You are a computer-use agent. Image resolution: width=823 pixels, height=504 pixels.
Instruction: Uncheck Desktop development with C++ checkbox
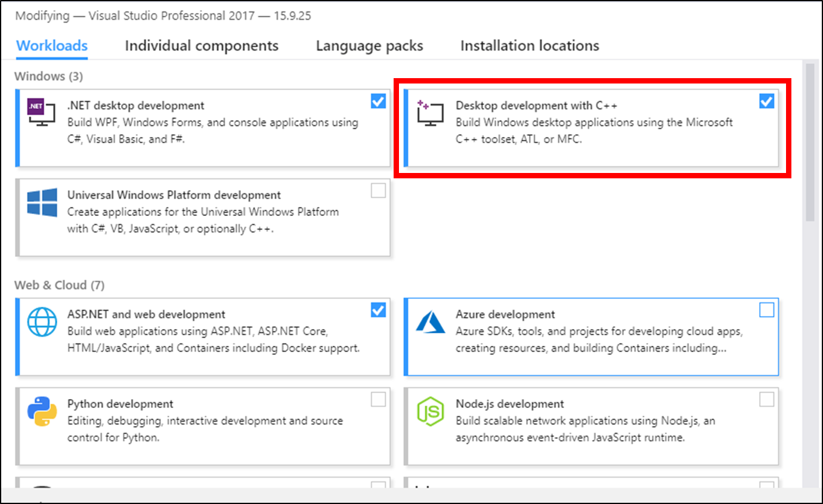point(766,101)
